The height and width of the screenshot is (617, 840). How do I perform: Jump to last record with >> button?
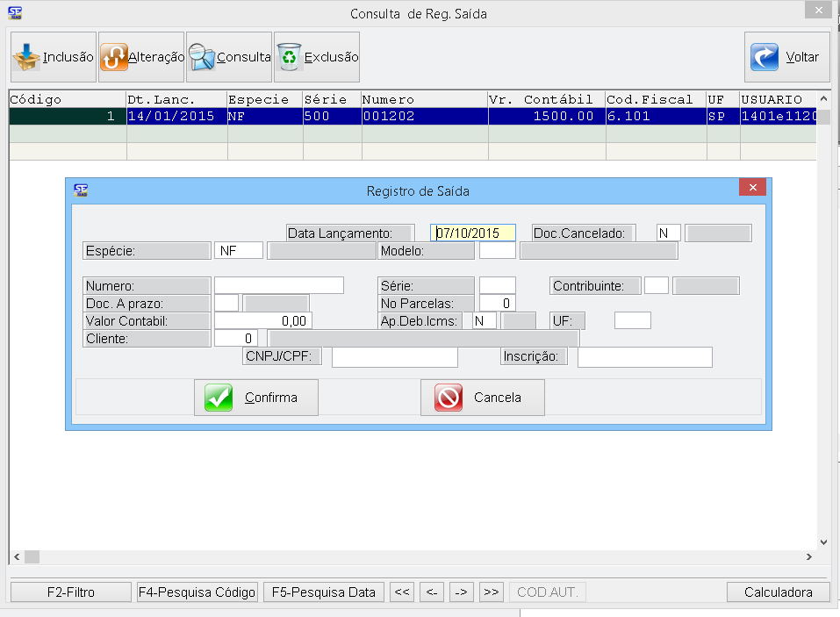pos(492,592)
